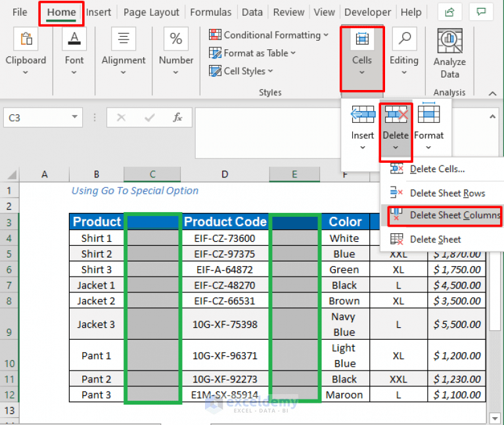Select row 7 header
The image size is (504, 425).
point(9,285)
